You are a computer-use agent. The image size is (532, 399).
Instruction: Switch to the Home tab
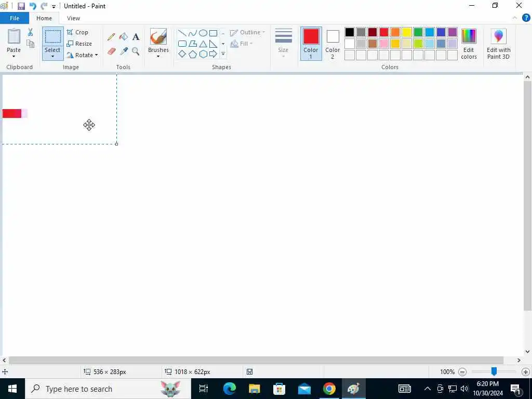coord(44,18)
